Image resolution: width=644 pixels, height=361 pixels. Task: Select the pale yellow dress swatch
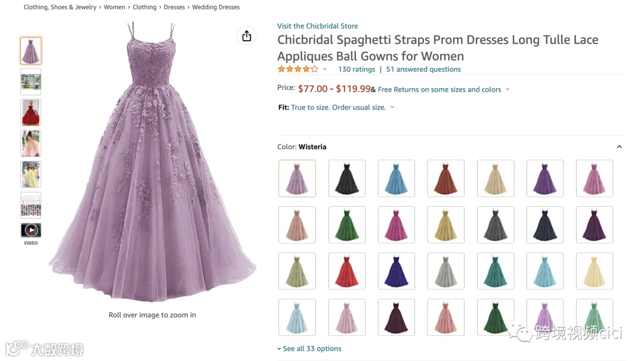pos(595,271)
